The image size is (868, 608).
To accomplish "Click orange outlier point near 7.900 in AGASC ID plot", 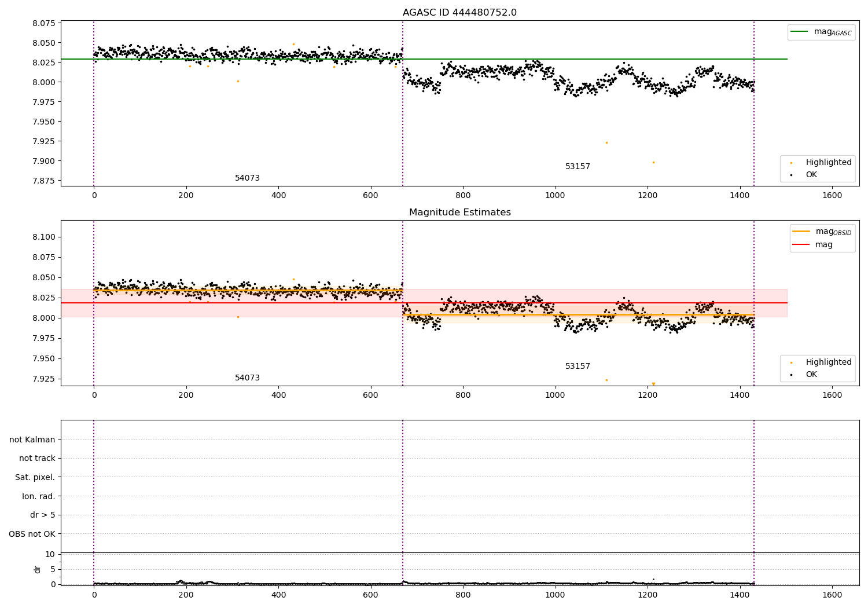I will (653, 162).
